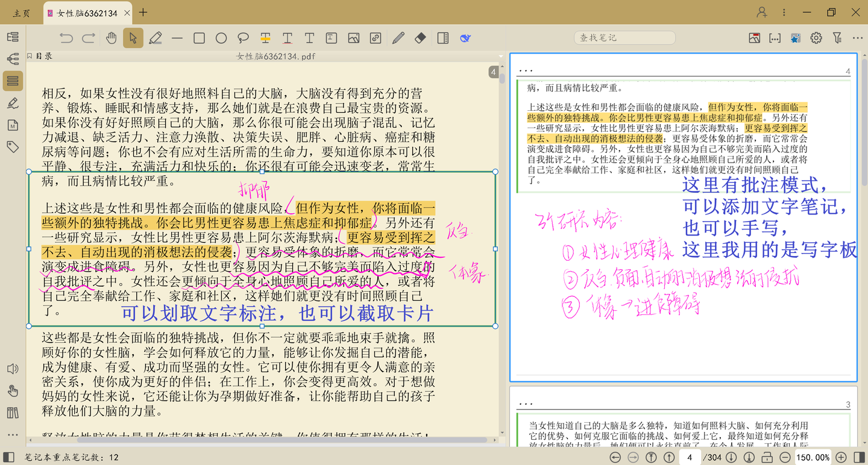Adjust the 150.00% zoom control
868x465 pixels.
coord(813,457)
